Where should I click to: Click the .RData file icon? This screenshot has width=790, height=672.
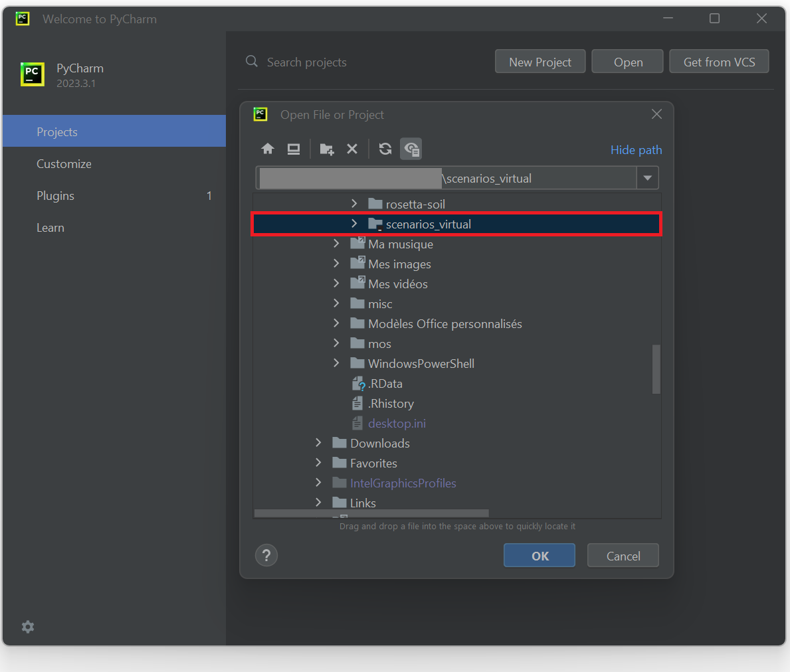click(x=357, y=384)
